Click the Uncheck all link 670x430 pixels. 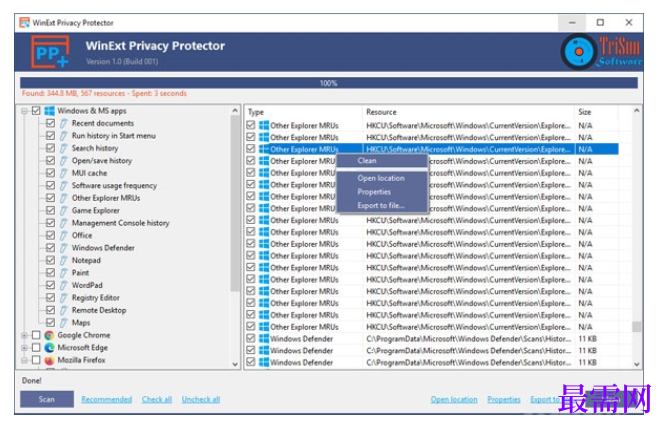coord(201,399)
